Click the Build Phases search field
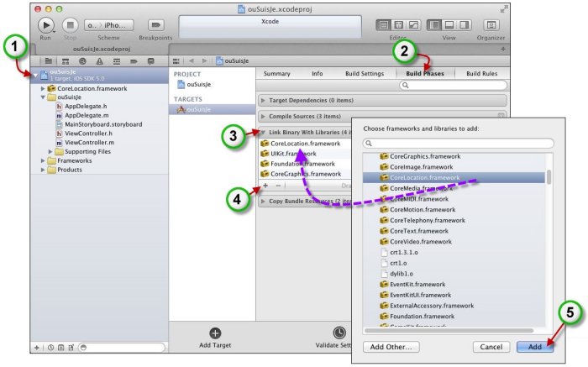Screen dimensions: 588x367 (454, 85)
